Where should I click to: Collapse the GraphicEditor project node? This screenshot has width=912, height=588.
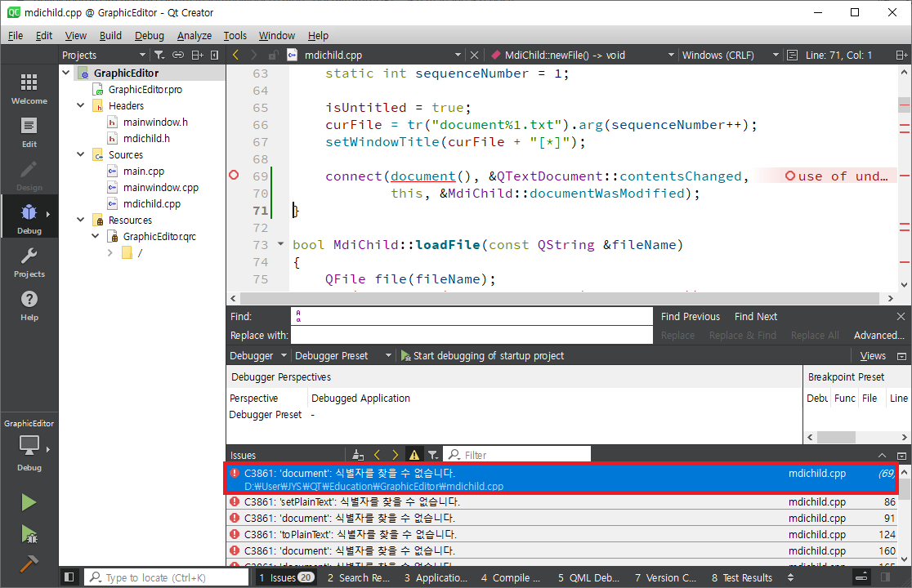(x=66, y=73)
